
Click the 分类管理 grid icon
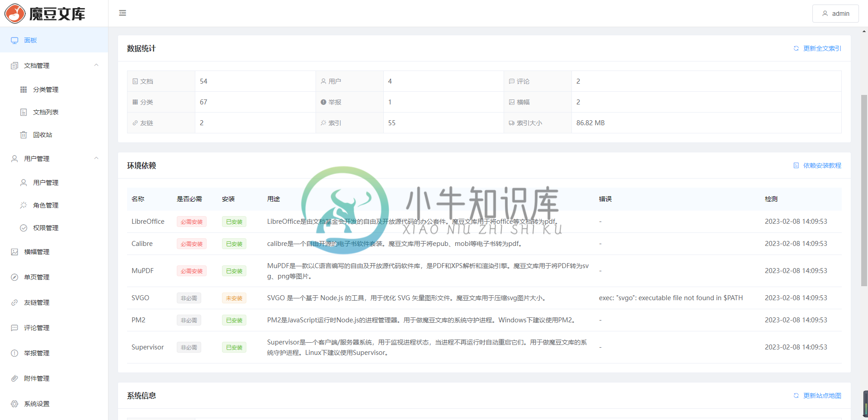click(x=24, y=90)
